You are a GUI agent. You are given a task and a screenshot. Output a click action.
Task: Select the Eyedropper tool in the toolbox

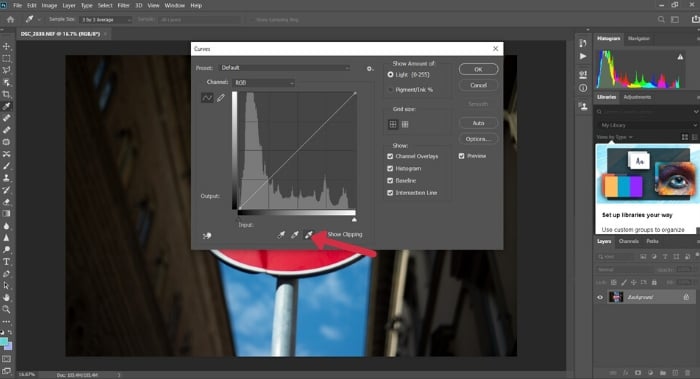pos(6,106)
